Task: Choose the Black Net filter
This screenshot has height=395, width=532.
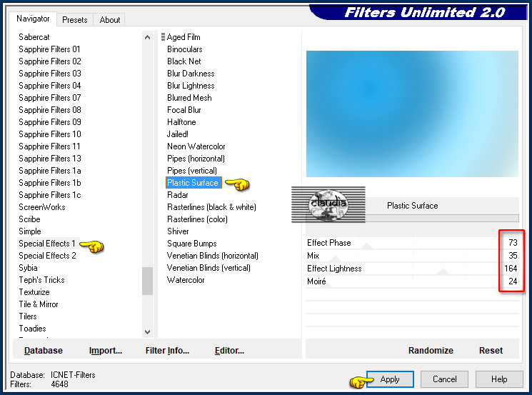Action: pyautogui.click(x=184, y=61)
